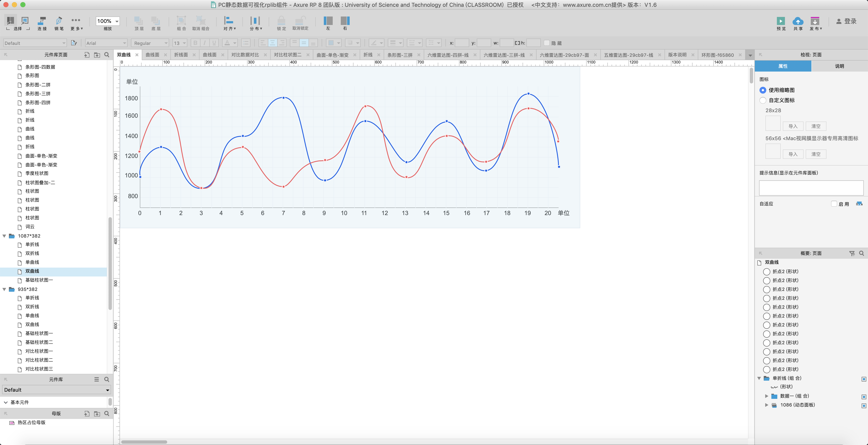The width and height of the screenshot is (868, 445).
Task: Click the preview play icon
Action: pyautogui.click(x=781, y=21)
